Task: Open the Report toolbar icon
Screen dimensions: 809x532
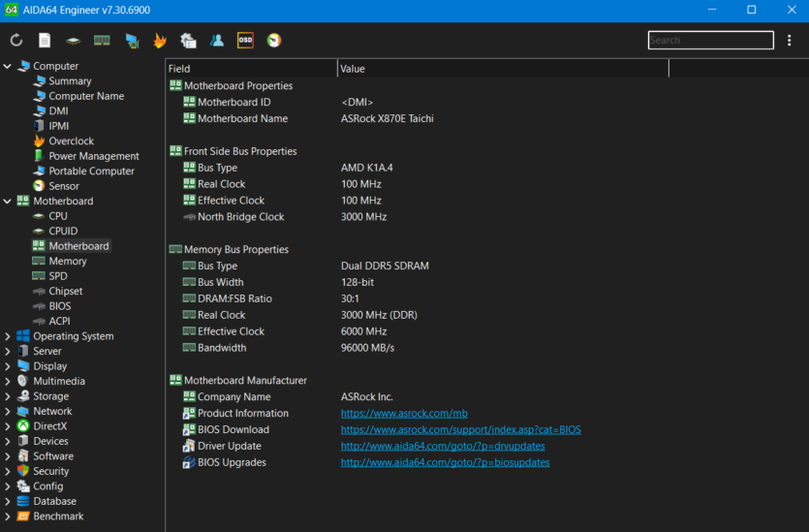Action: 45,41
